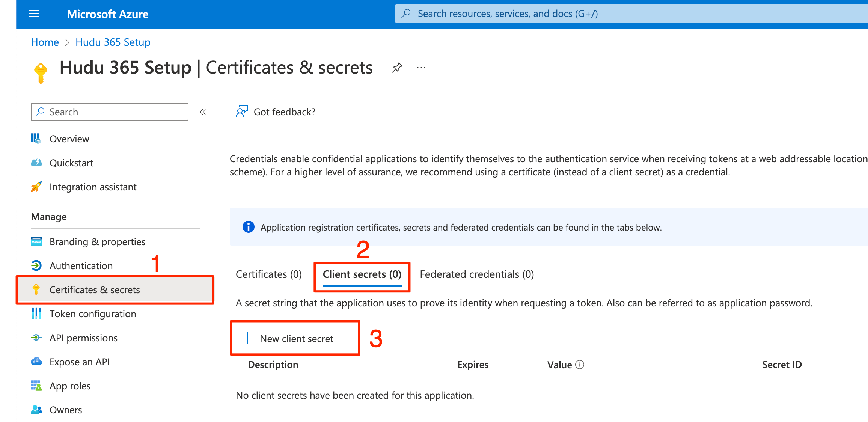The image size is (868, 422).
Task: Pin this blade using the pushpin icon
Action: click(x=397, y=68)
